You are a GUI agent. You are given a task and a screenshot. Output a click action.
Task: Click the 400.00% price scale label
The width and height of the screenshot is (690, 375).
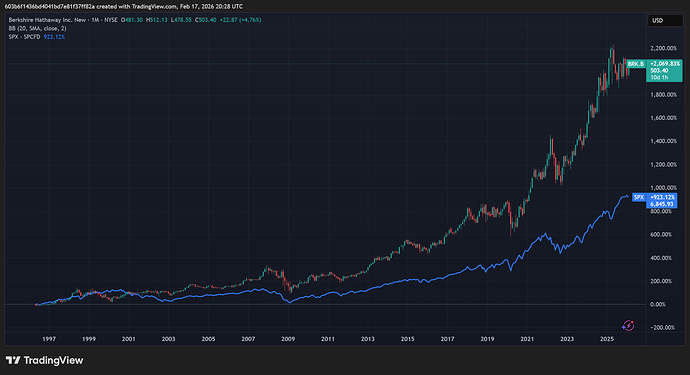(x=661, y=258)
